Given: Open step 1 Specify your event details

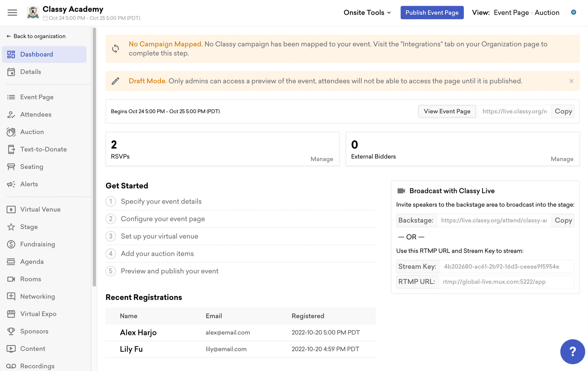Looking at the screenshot, I should [x=240, y=201].
